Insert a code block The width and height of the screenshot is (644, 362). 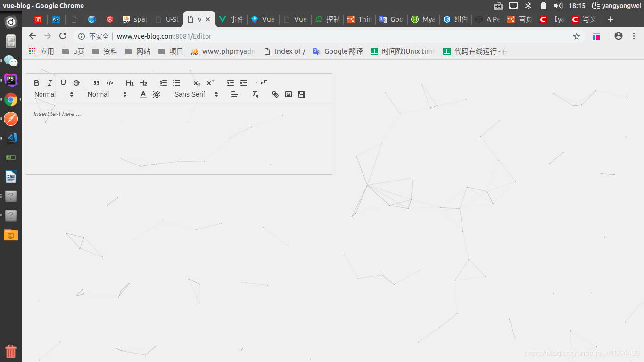pyautogui.click(x=110, y=83)
